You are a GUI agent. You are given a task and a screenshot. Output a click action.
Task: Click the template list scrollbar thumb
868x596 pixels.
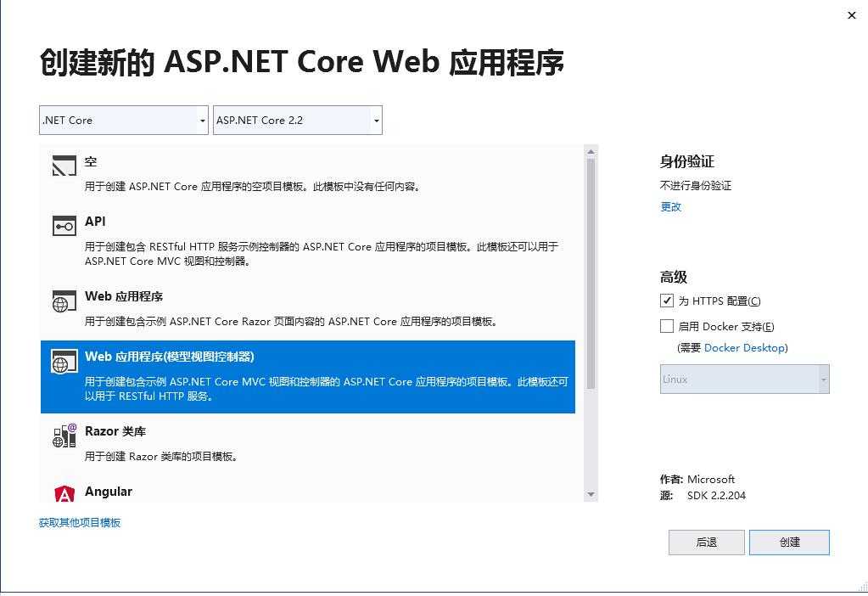[x=591, y=273]
